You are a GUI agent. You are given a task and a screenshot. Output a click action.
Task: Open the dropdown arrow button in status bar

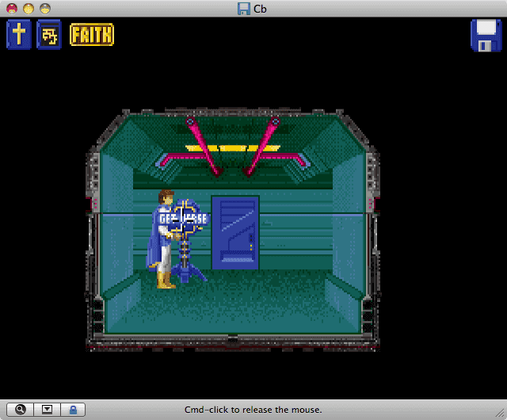[48, 410]
